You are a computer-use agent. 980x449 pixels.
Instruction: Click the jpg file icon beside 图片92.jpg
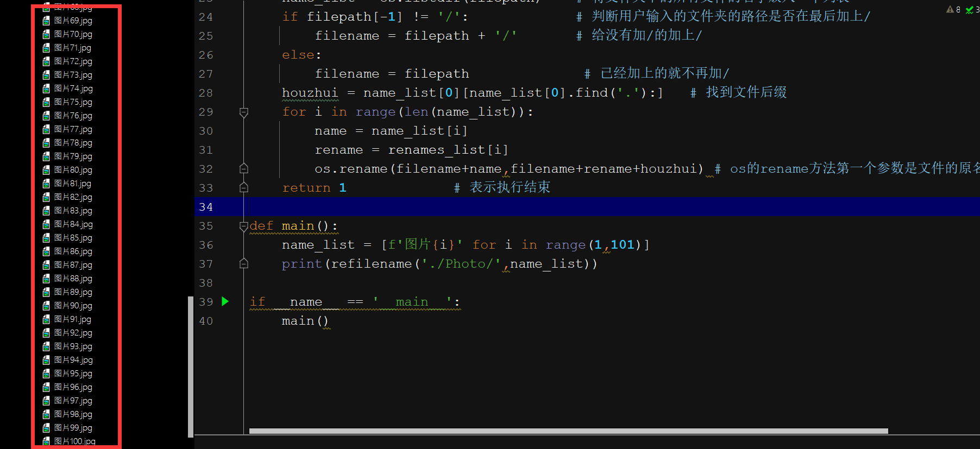(46, 333)
